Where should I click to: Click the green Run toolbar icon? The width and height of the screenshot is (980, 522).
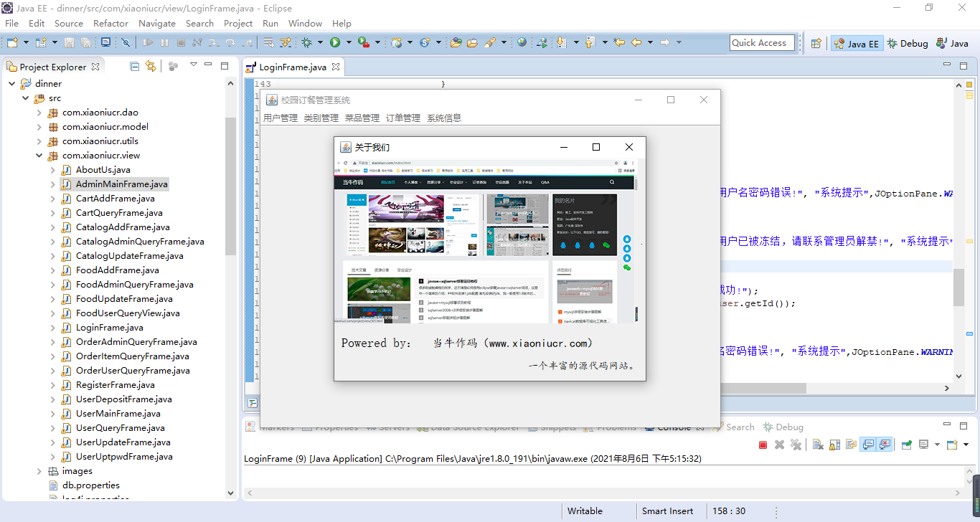click(x=335, y=43)
